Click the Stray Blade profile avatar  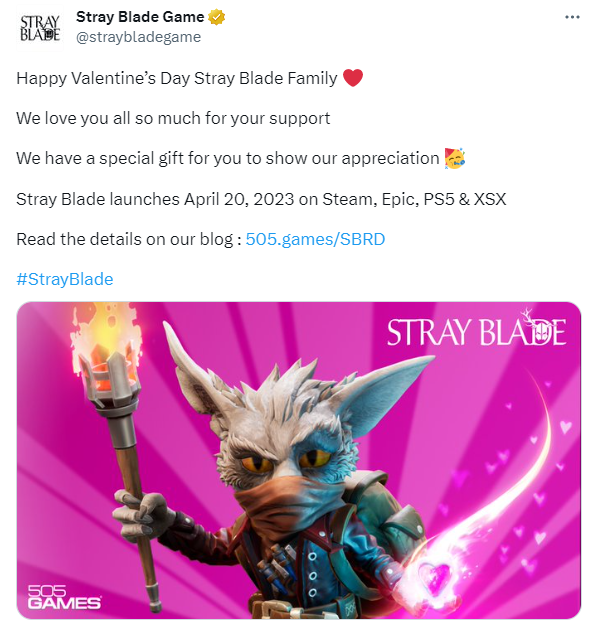40,28
